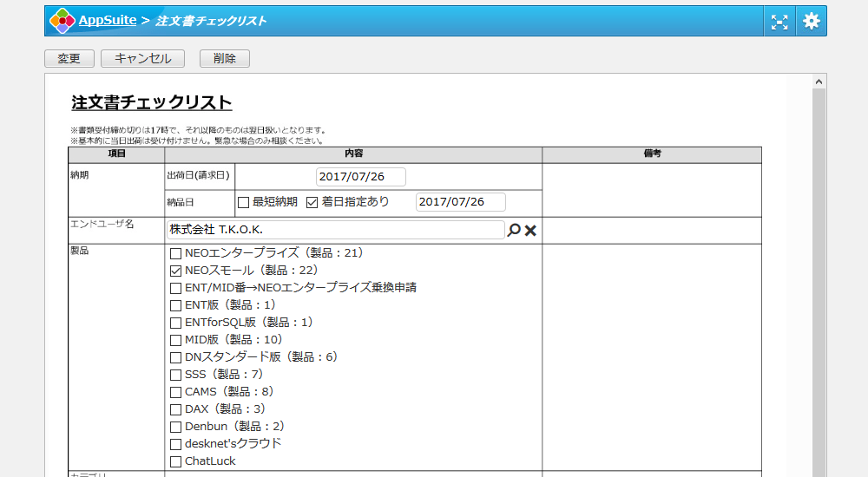Check the 最短納期 checkbox
868x477 pixels.
click(x=244, y=202)
